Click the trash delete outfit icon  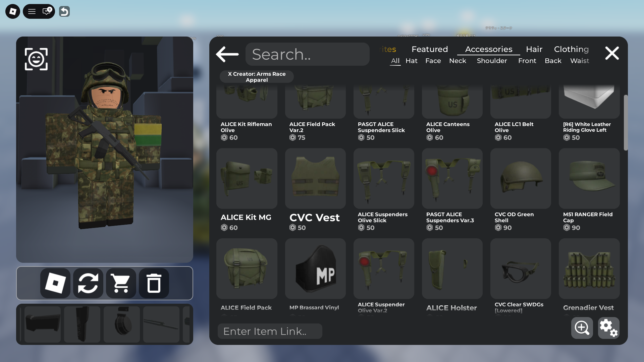[154, 284]
